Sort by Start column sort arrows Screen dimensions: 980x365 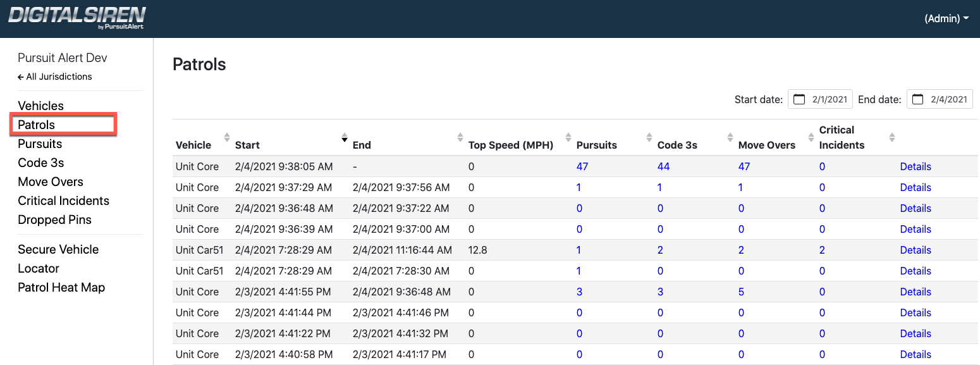click(x=345, y=137)
